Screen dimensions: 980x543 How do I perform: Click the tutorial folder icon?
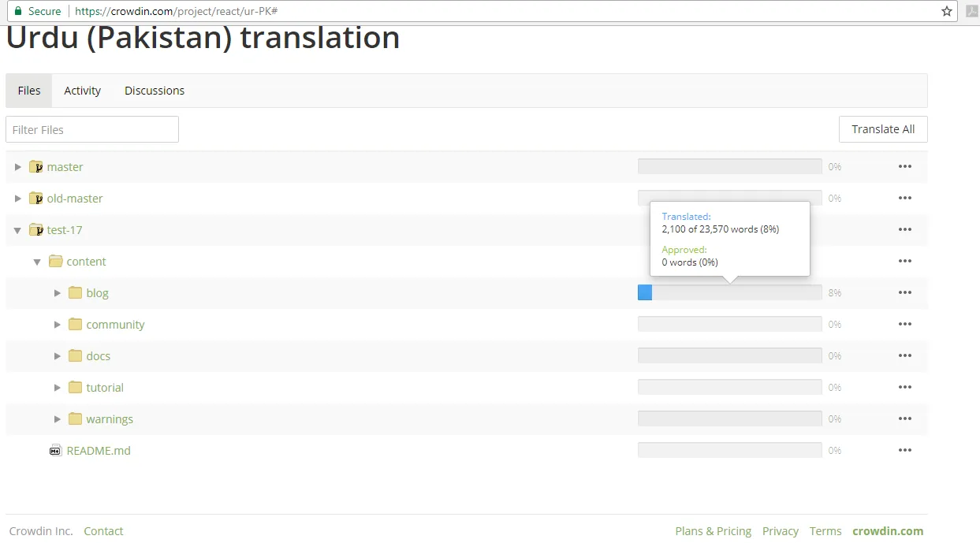(75, 388)
